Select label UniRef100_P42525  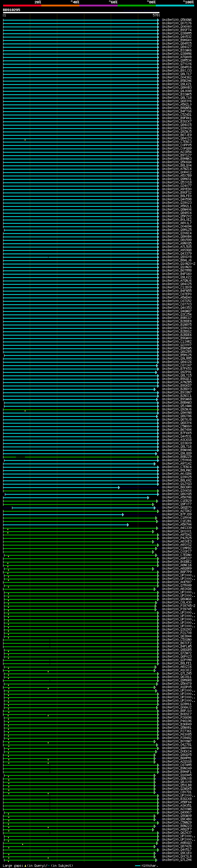pyautogui.click(x=177, y=538)
